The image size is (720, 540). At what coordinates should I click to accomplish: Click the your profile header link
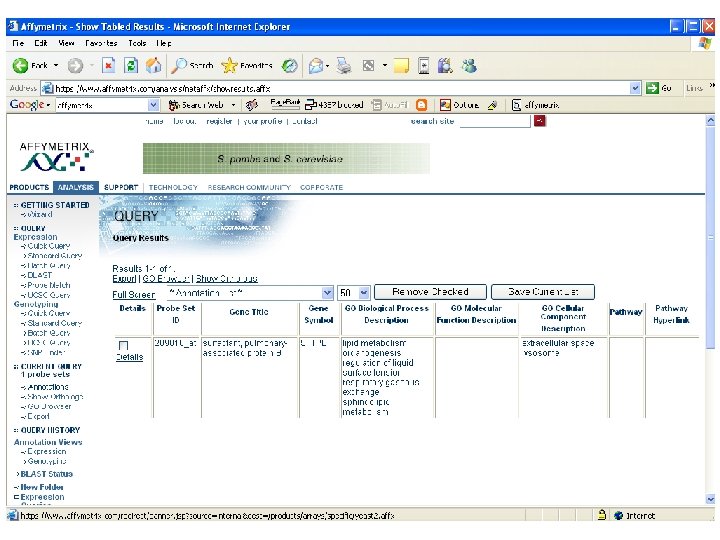pos(262,121)
